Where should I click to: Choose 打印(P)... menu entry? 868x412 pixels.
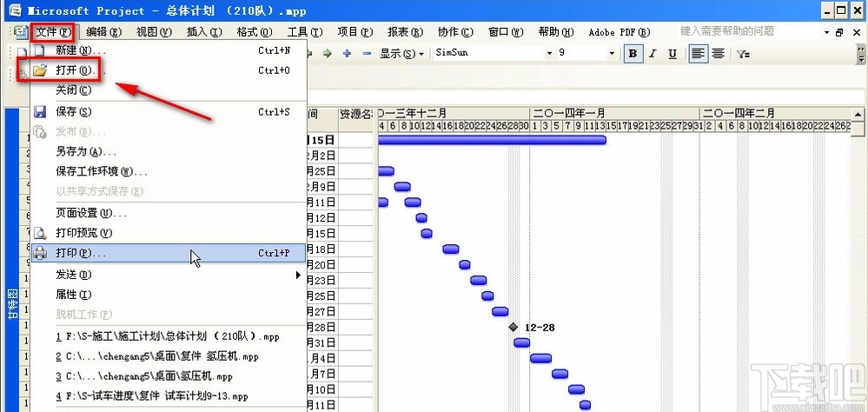click(169, 253)
